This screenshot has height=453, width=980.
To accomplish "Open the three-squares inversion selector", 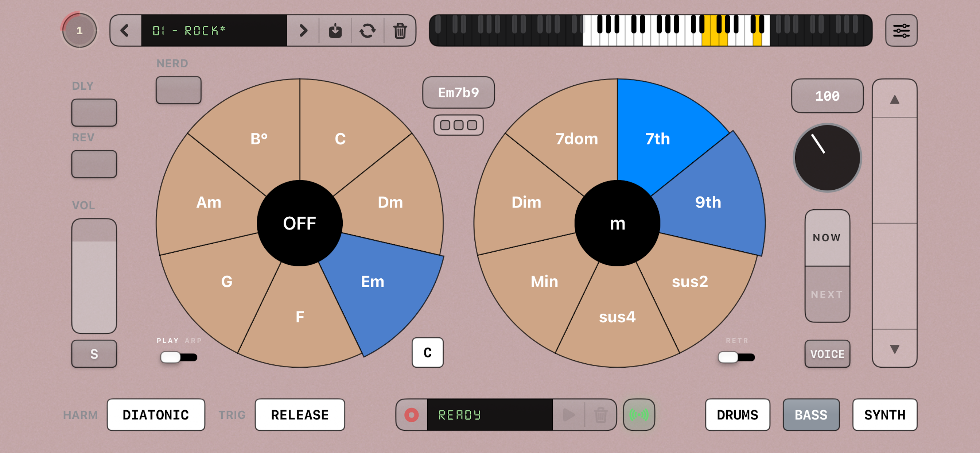I will 458,125.
